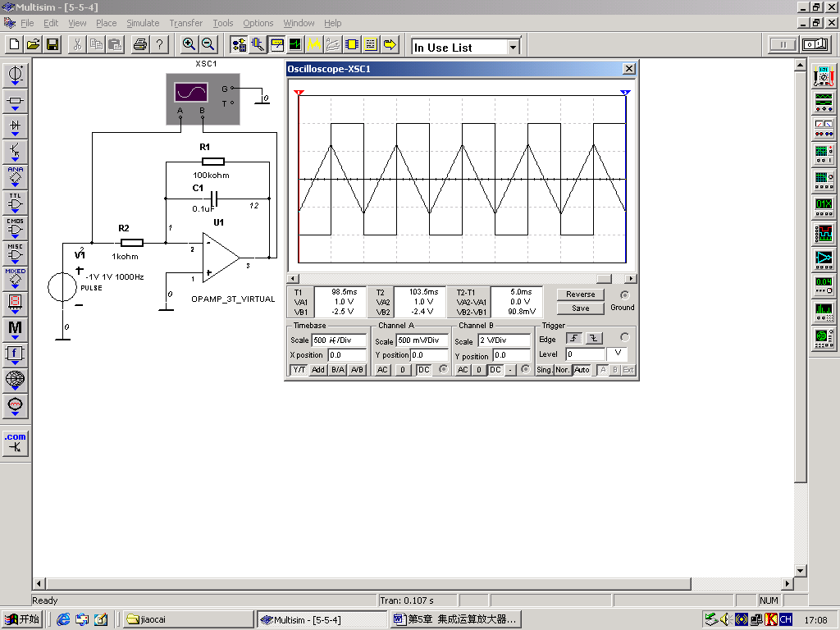Click Channel B Scale 2 V/Div field
This screenshot has width=840, height=630.
[504, 340]
